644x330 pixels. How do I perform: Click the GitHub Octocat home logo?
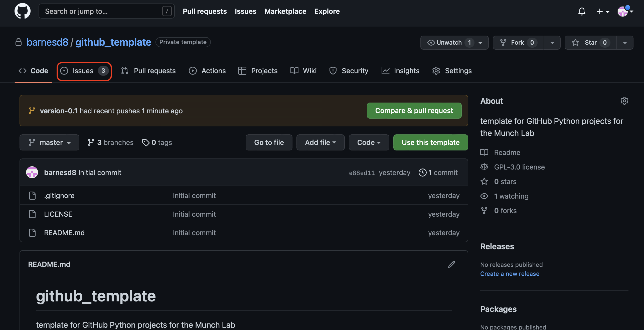pyautogui.click(x=23, y=11)
